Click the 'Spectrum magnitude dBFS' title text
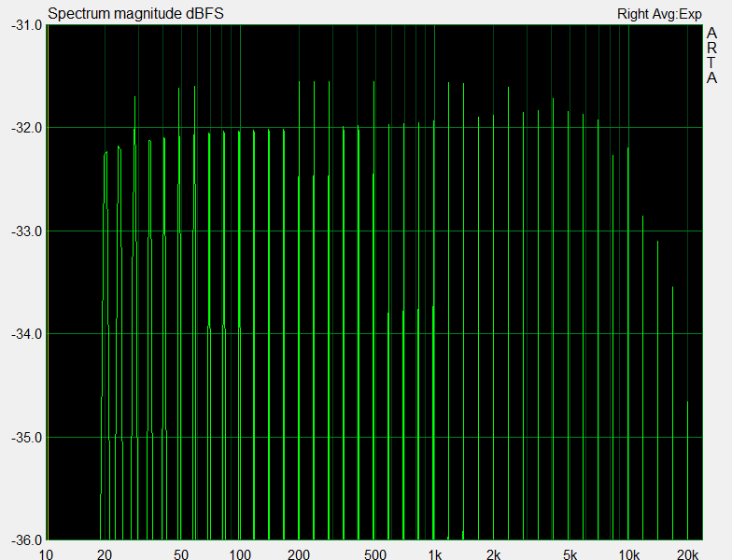Viewport: 732px width, 560px height. (x=135, y=13)
